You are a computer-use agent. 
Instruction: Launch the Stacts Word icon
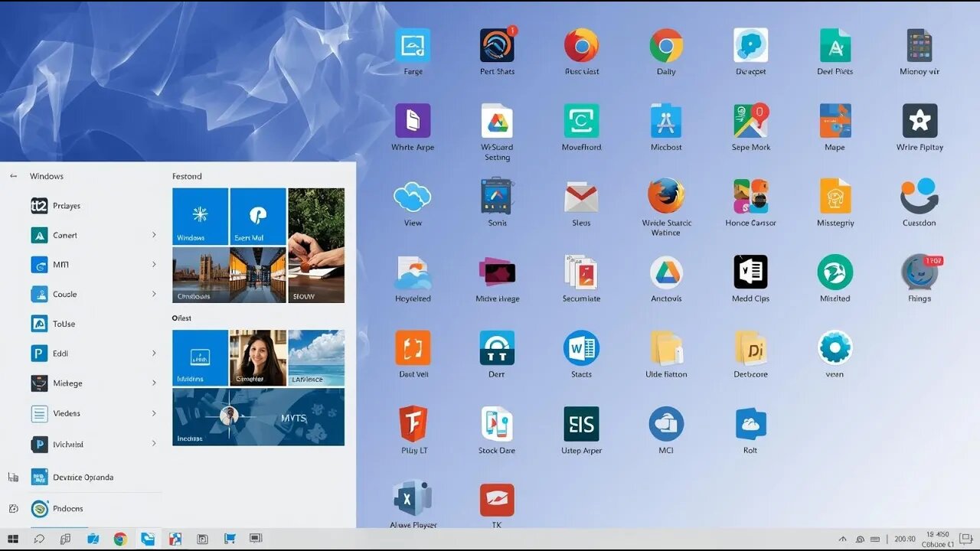tap(581, 347)
